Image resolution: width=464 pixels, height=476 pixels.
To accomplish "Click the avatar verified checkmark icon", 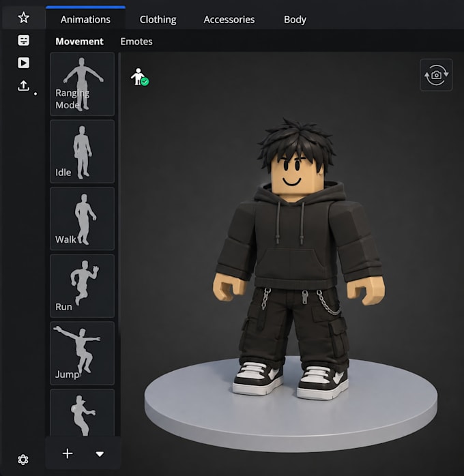I will (x=140, y=77).
